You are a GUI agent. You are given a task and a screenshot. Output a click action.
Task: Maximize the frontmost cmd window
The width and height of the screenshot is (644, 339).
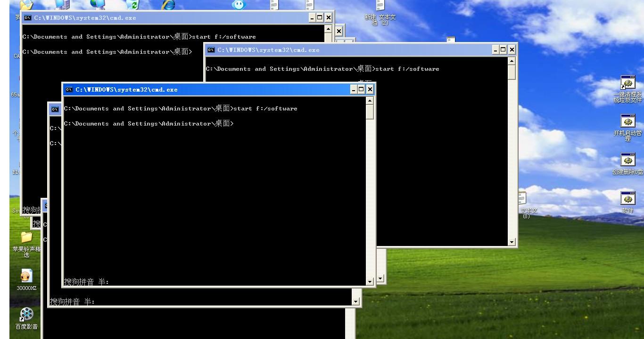(x=362, y=90)
